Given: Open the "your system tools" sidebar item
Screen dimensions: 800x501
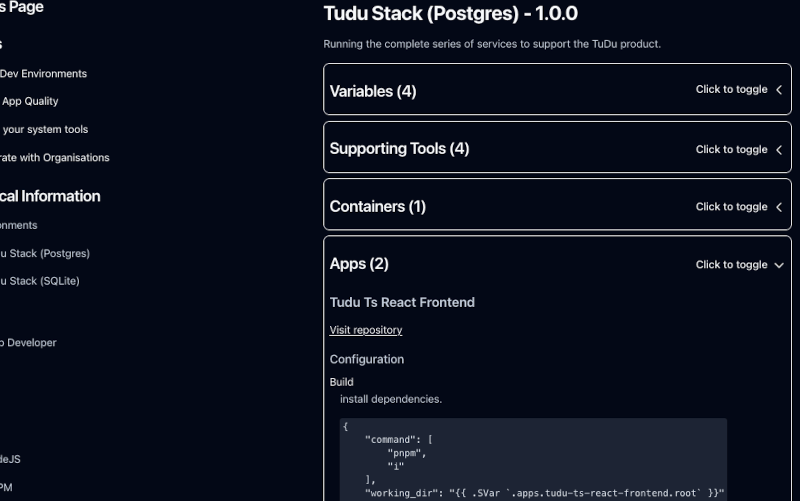Looking at the screenshot, I should coord(44,130).
